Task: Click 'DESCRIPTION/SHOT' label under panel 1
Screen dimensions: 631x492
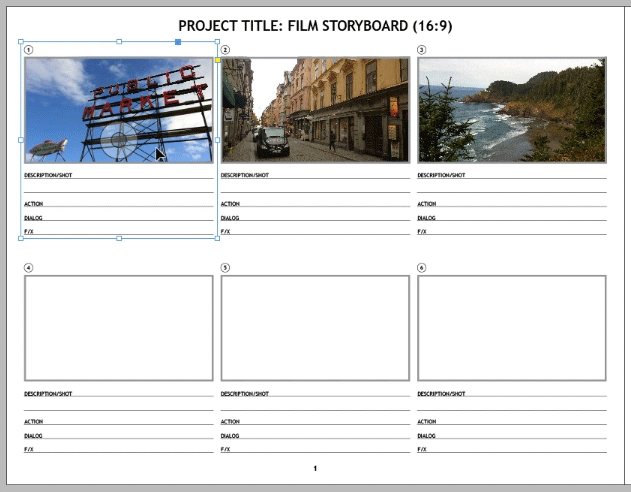Action: point(48,175)
